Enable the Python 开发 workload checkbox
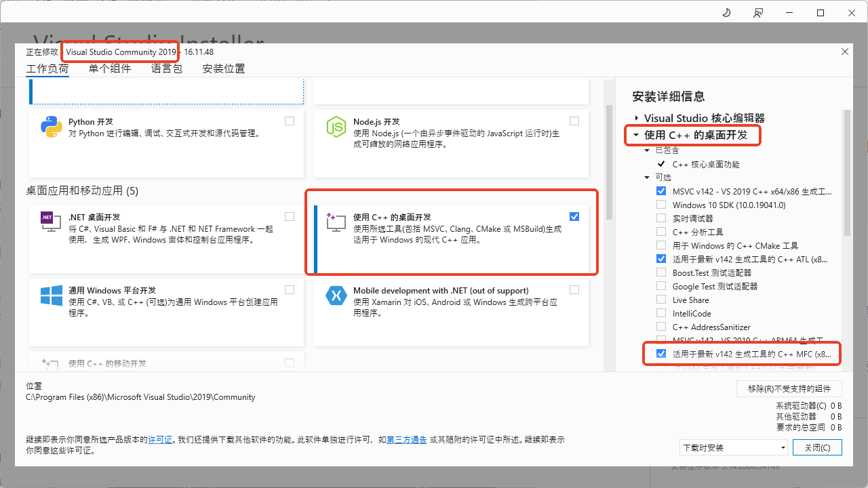 pos(290,121)
